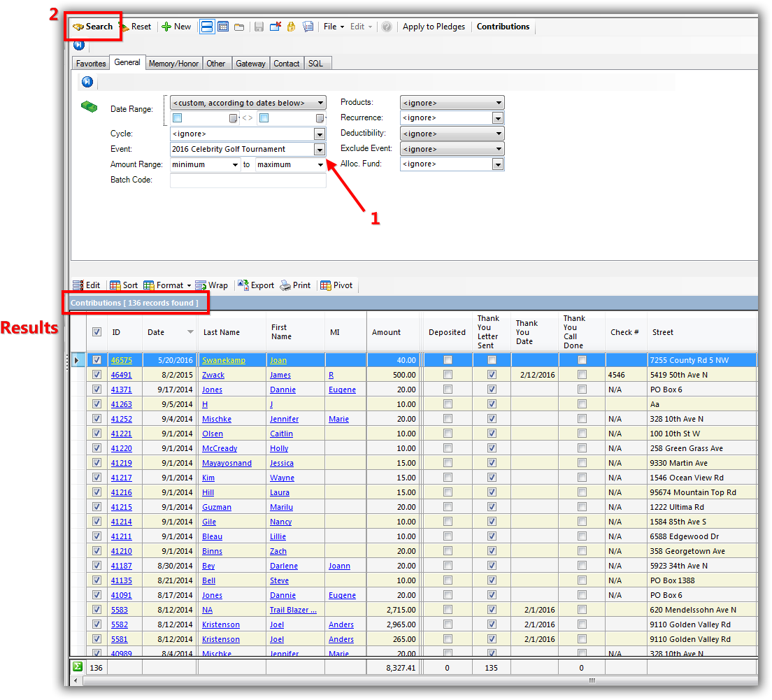Expand the Date Range dropdown

(x=320, y=103)
